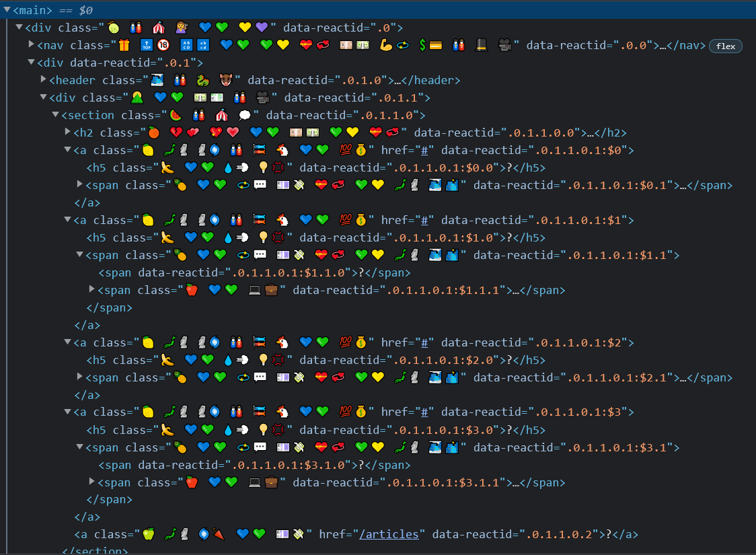
Task: Click the banana emoji in h5 $0.0
Action: [x=167, y=168]
